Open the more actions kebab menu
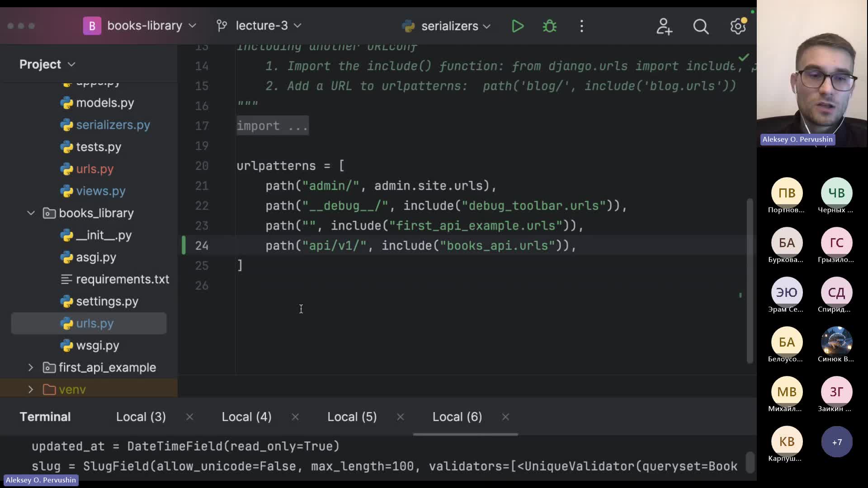The width and height of the screenshot is (868, 488). (x=582, y=26)
